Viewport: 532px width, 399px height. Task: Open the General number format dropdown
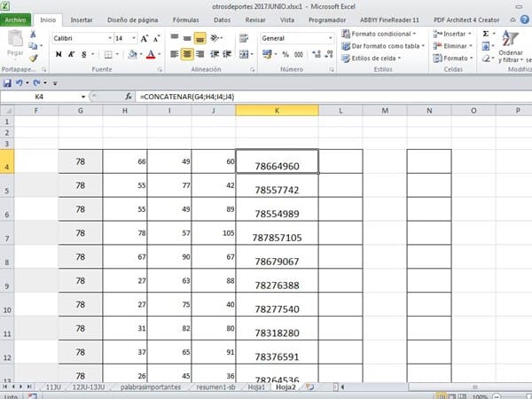coord(330,38)
